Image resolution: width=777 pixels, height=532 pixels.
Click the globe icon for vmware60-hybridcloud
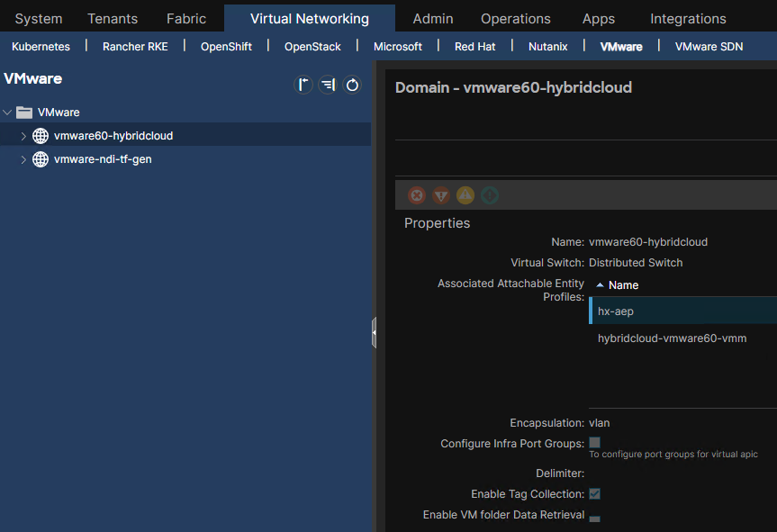[41, 136]
